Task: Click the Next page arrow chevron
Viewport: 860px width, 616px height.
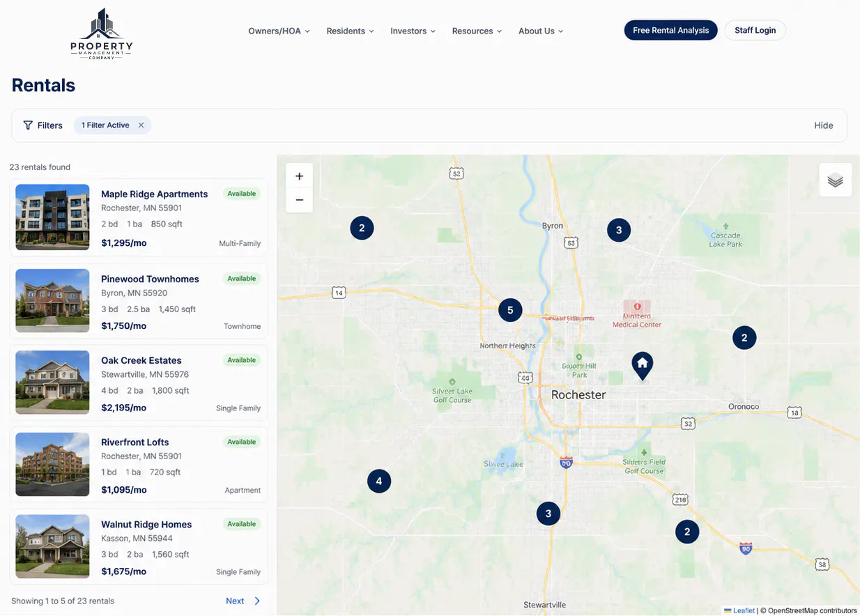Action: [257, 601]
